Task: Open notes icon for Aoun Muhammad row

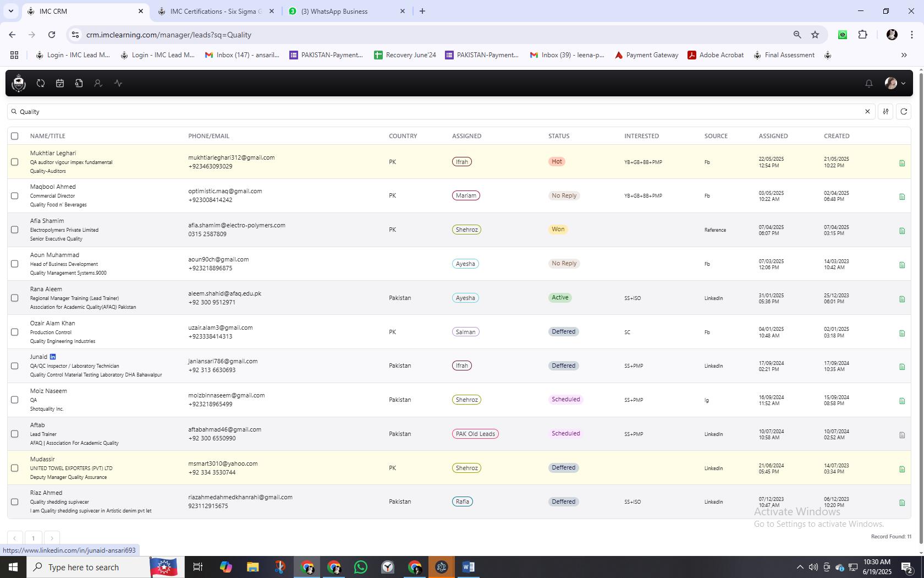Action: pos(902,265)
